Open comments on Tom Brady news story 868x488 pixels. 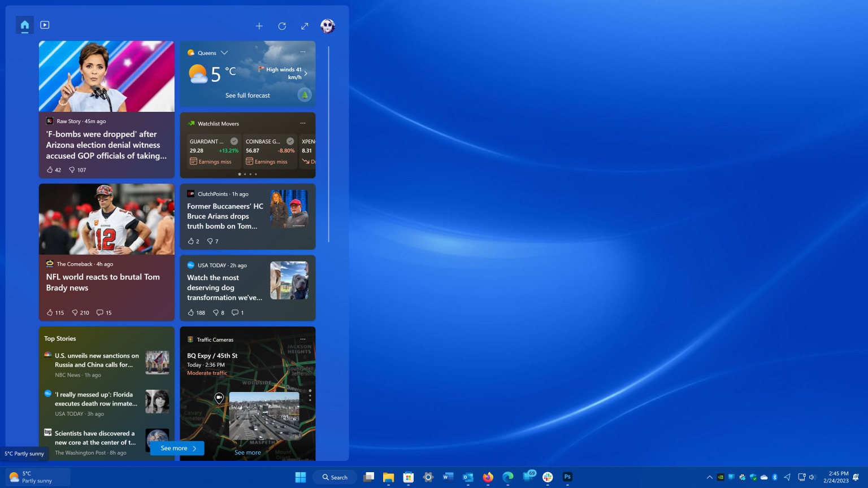coord(104,312)
